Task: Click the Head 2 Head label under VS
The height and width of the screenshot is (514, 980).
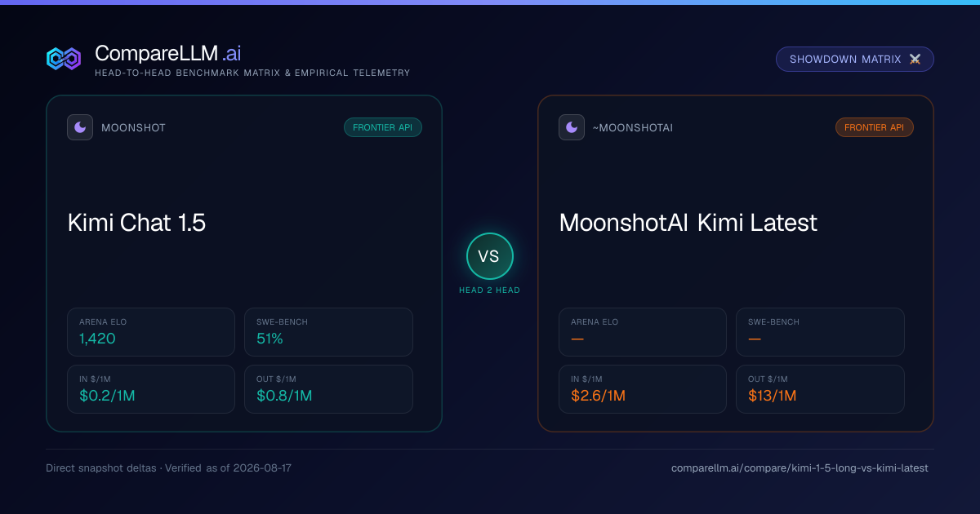Action: [489, 290]
